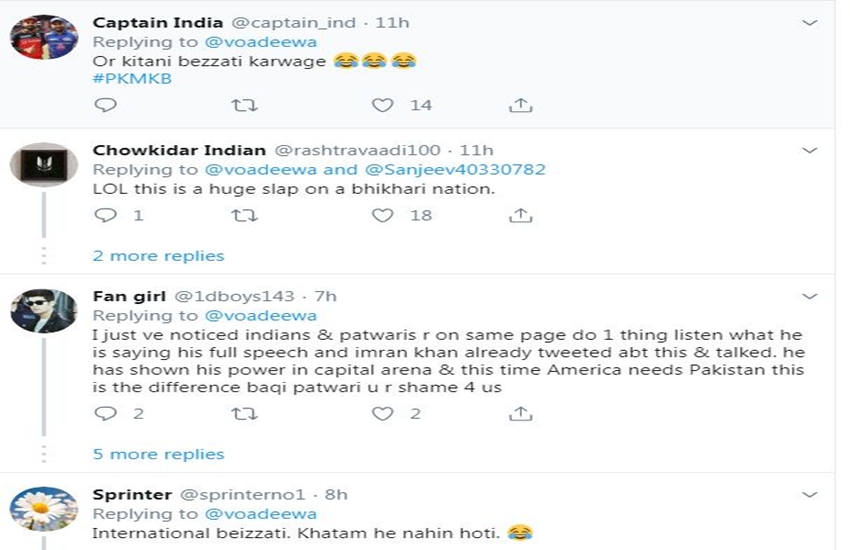Retweet Captain India's tweet
Screen dimensions: 850x550
pyautogui.click(x=244, y=105)
